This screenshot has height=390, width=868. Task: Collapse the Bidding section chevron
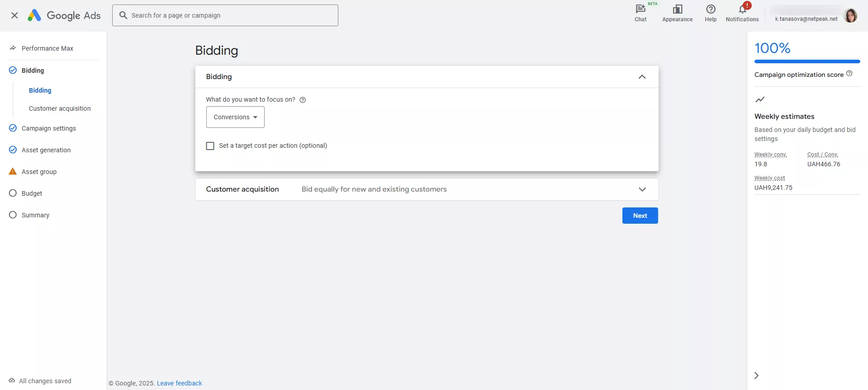(642, 77)
